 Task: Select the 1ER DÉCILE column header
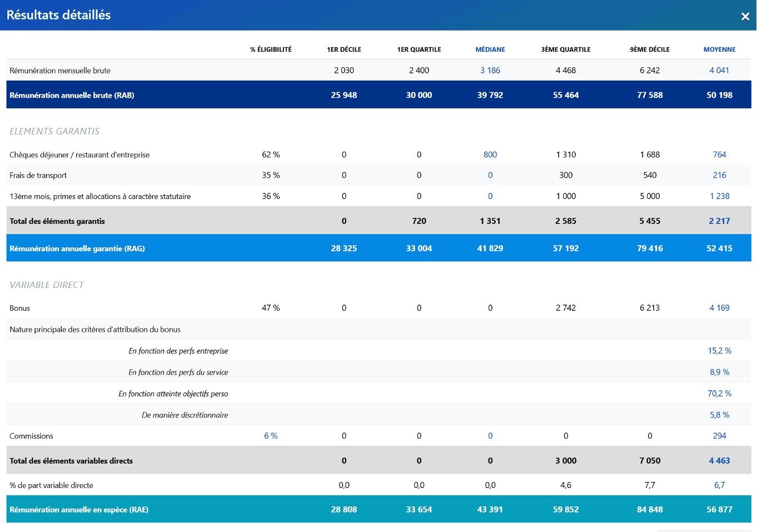coord(344,49)
